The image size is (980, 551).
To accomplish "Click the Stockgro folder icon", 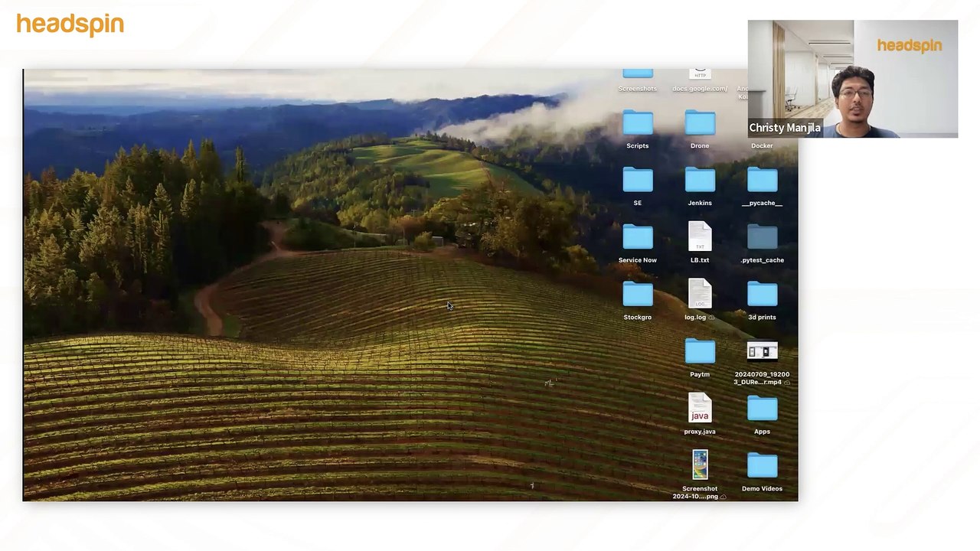I will (638, 295).
